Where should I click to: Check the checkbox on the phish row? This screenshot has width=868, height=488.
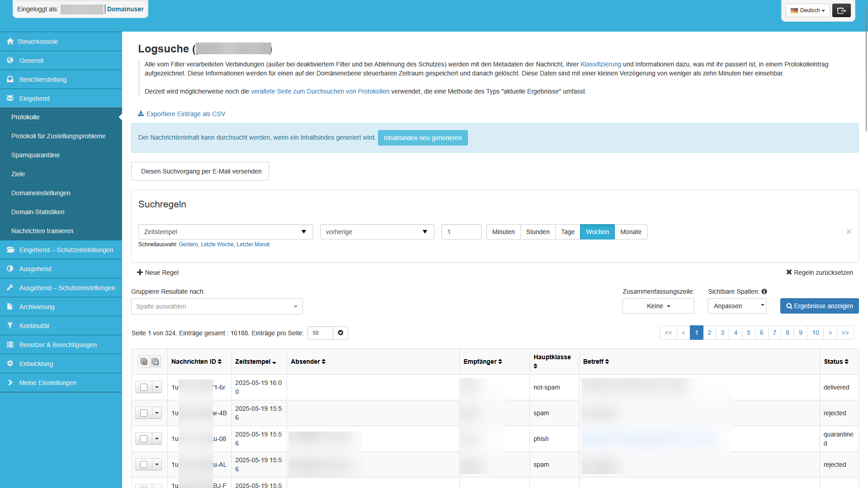tap(143, 438)
